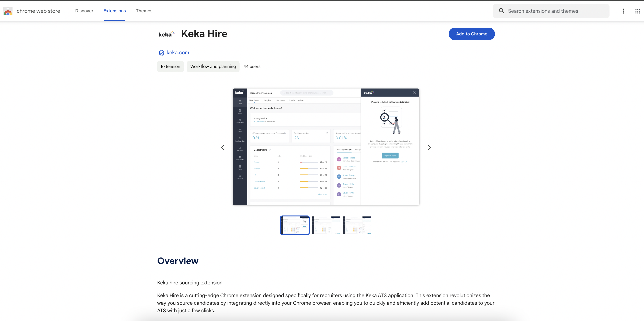Click the Add to Chrome button
Image resolution: width=644 pixels, height=321 pixels.
471,34
